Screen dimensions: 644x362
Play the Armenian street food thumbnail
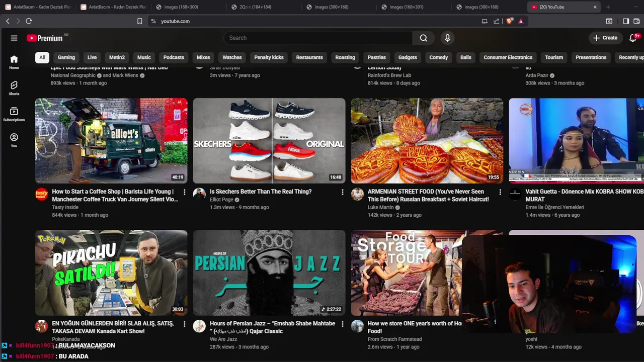click(x=427, y=141)
